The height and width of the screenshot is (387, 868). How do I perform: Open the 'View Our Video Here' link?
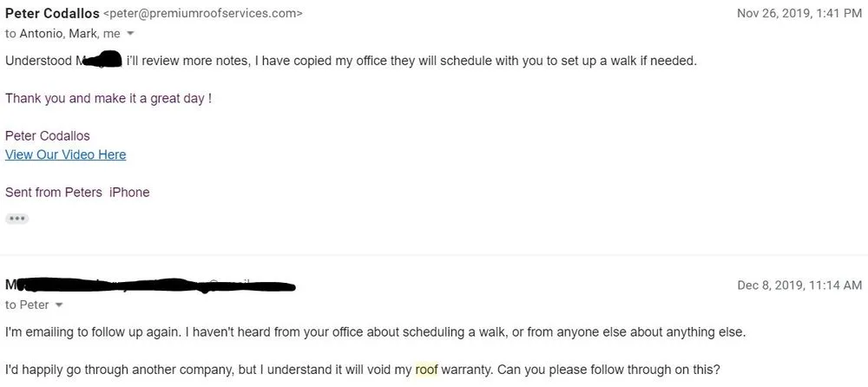pos(65,154)
